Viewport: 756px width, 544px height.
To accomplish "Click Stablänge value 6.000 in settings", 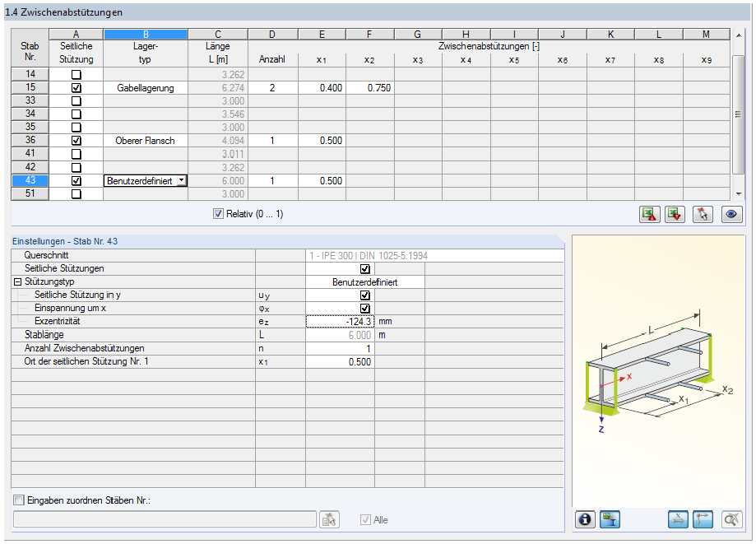I will pos(340,335).
